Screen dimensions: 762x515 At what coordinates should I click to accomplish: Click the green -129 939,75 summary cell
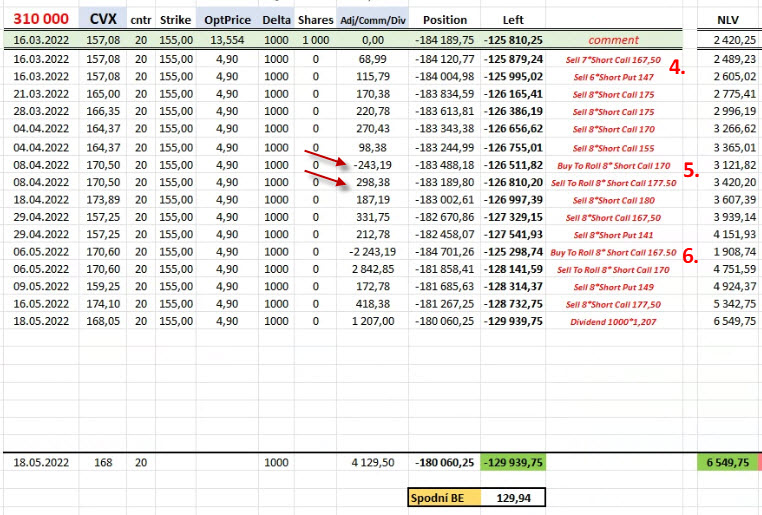[x=512, y=463]
